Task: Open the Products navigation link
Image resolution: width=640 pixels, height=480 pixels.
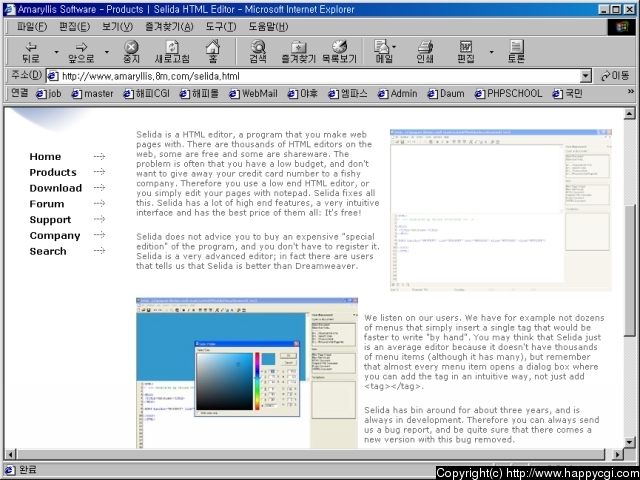Action: (53, 173)
